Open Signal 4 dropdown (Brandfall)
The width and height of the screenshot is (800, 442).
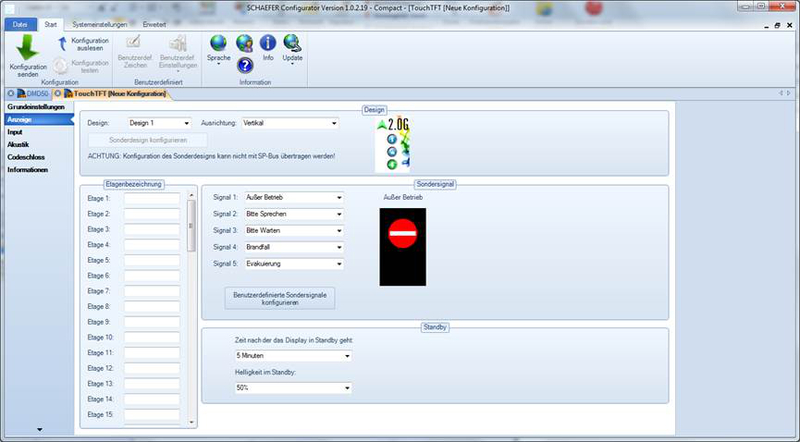pyautogui.click(x=294, y=247)
